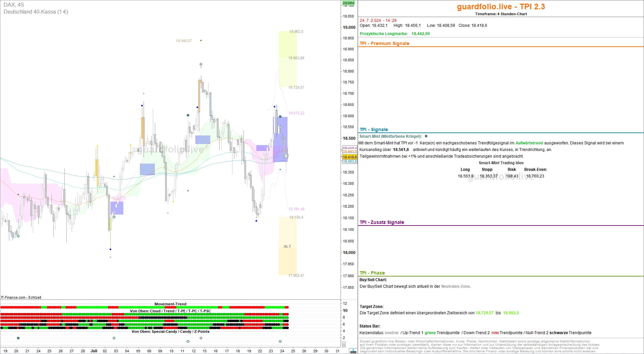Click the time-scale button with the blue arrow
644x354 pixels.
tap(353, 351)
